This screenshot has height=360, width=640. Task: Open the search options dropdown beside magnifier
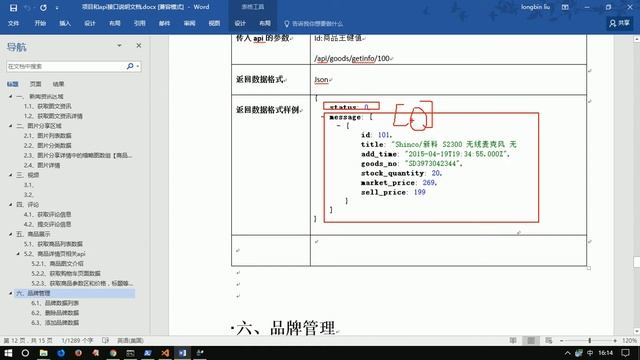[138, 66]
